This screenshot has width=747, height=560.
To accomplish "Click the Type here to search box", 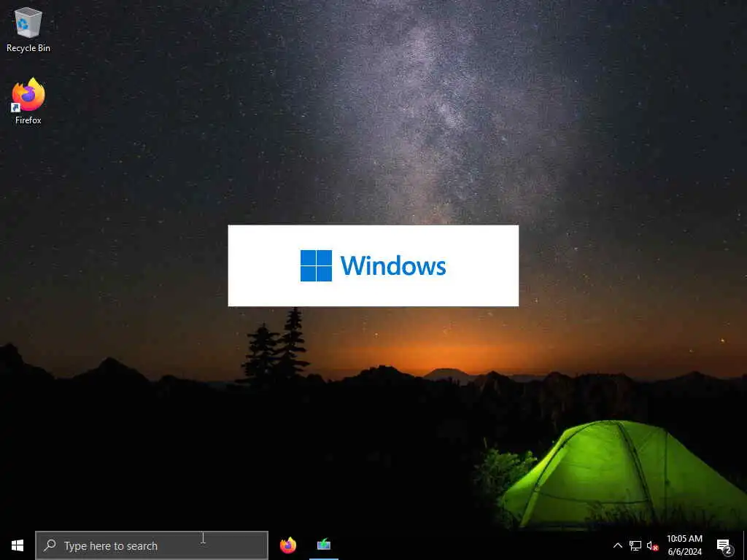I will coord(152,545).
